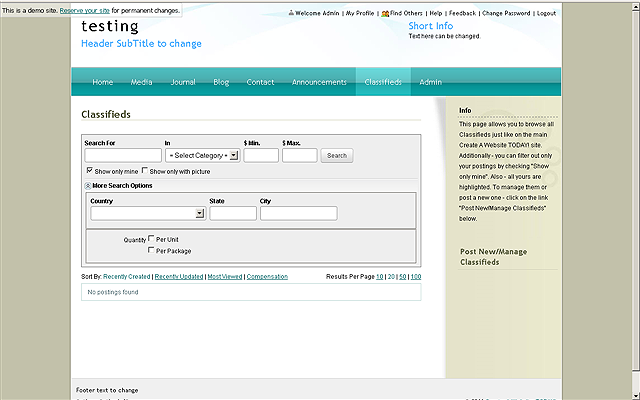Click into the Search For text field

pos(123,155)
